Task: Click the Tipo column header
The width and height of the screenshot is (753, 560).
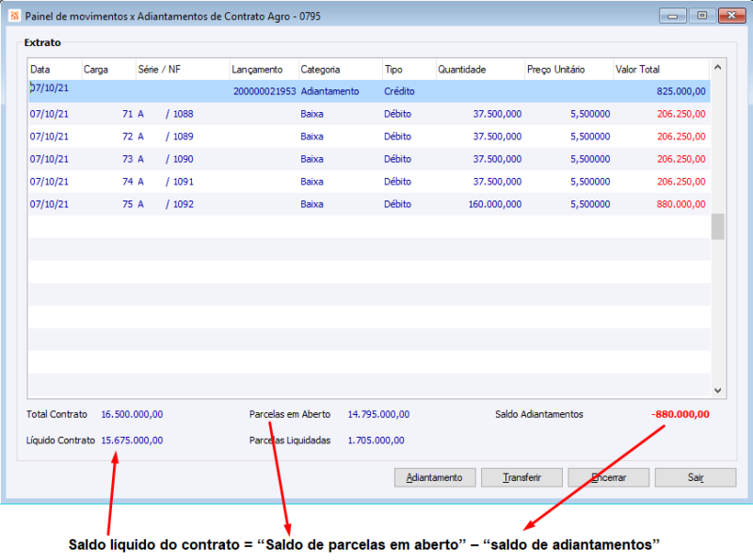Action: tap(409, 69)
